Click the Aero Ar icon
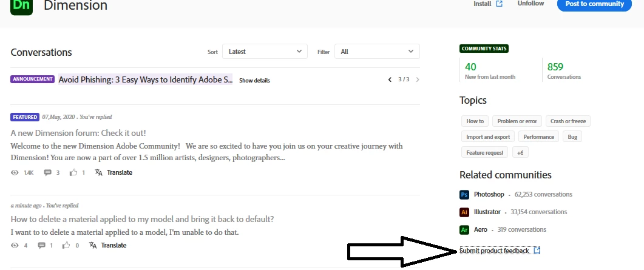The height and width of the screenshot is (270, 644). coord(464,230)
